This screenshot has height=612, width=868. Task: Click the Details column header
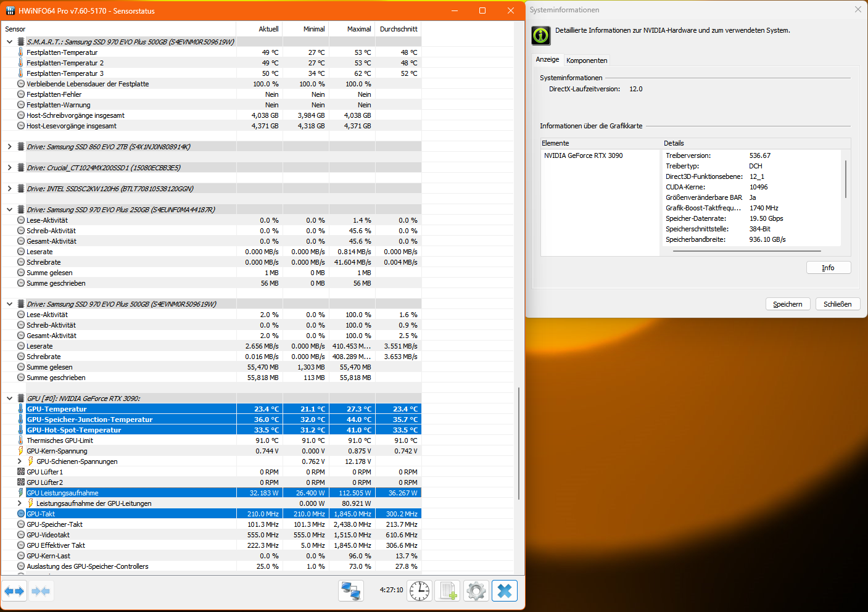tap(756, 143)
